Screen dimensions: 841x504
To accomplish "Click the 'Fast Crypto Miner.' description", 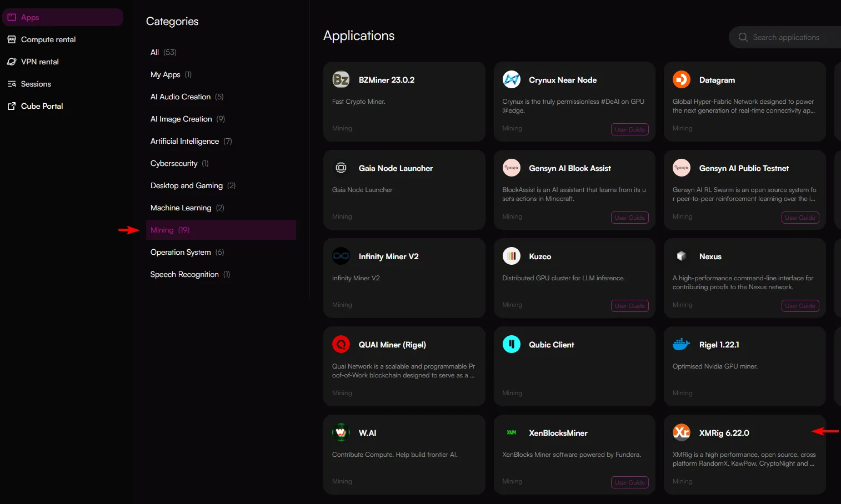I will pos(359,102).
